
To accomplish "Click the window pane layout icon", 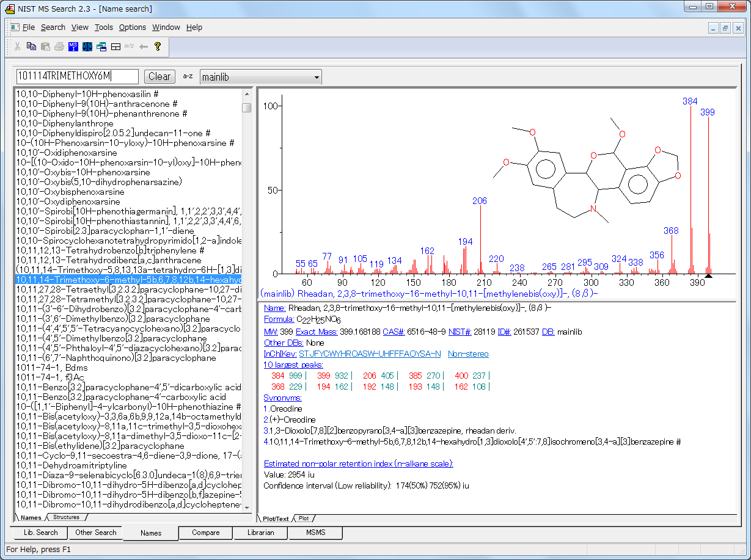I will click(115, 46).
